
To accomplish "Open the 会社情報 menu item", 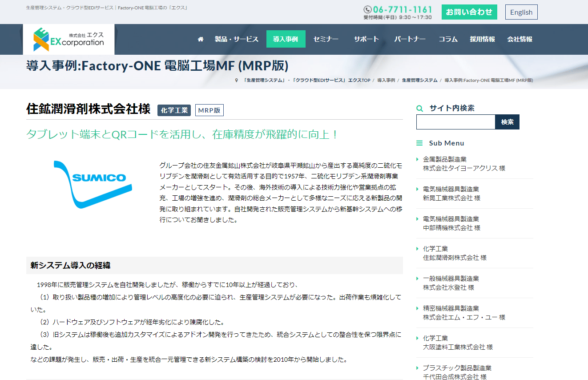I will (x=520, y=39).
